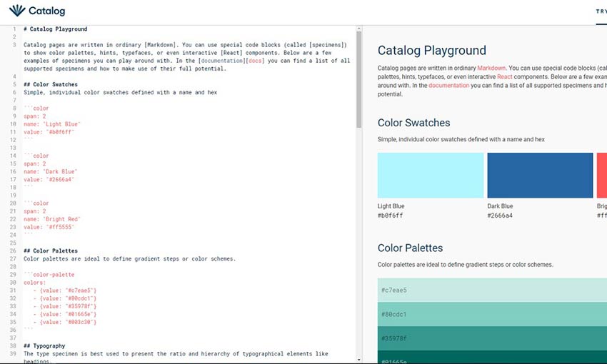Open the React link in preview
Screen dimensions: 607x364
click(504, 76)
